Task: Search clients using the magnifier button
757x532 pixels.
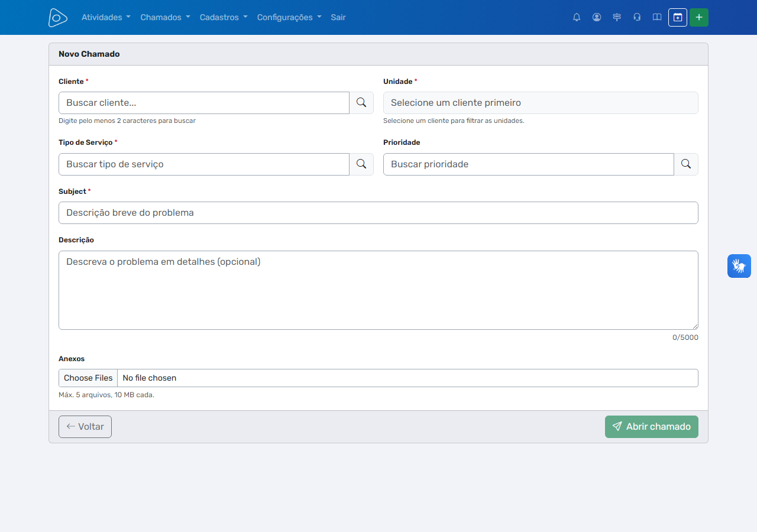Action: click(361, 103)
